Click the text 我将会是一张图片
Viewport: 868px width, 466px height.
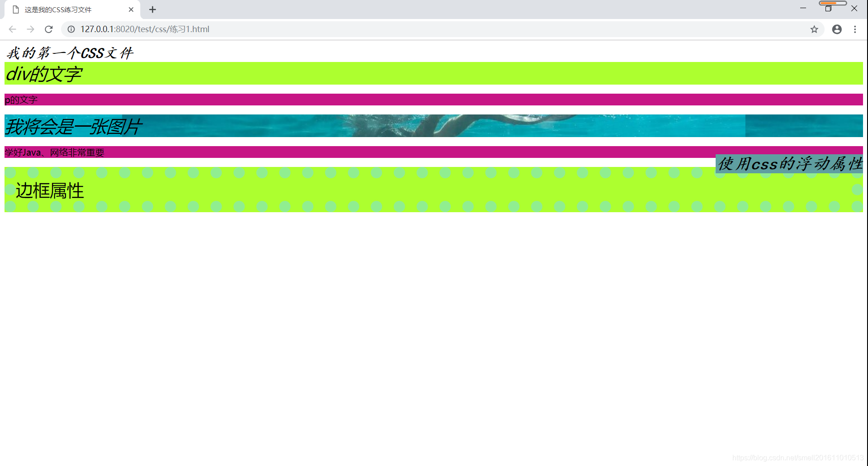[74, 126]
